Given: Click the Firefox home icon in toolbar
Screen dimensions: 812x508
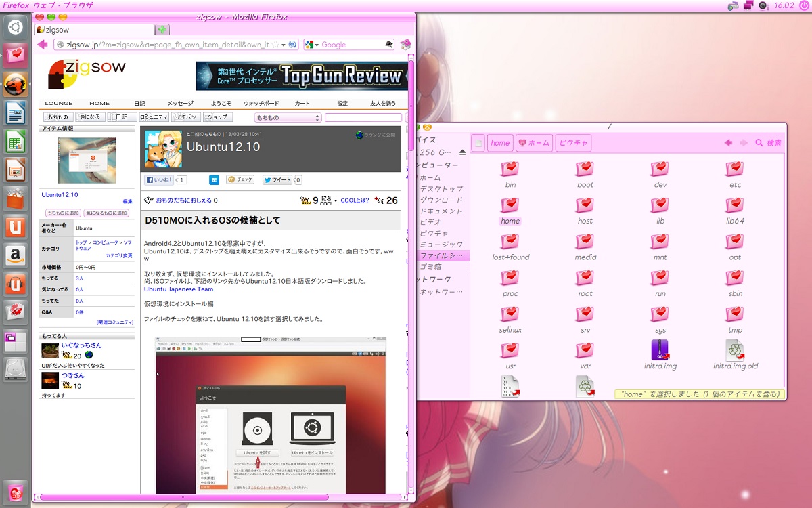Looking at the screenshot, I should tap(405, 45).
